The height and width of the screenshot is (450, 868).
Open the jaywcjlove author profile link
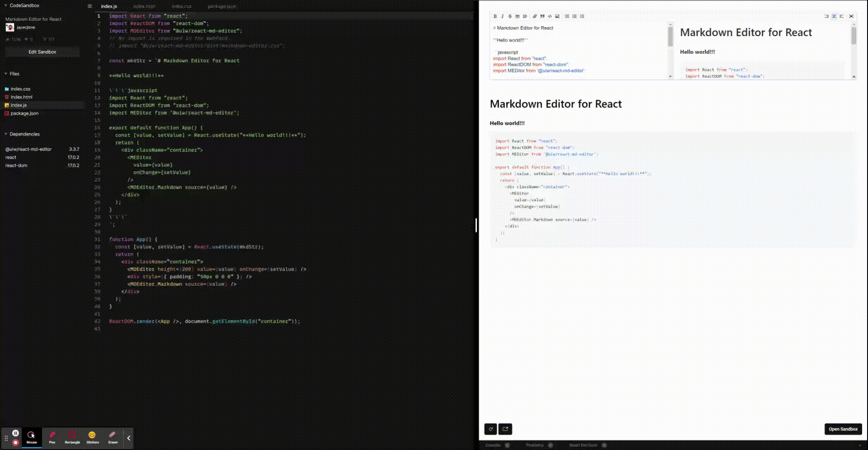click(x=26, y=28)
